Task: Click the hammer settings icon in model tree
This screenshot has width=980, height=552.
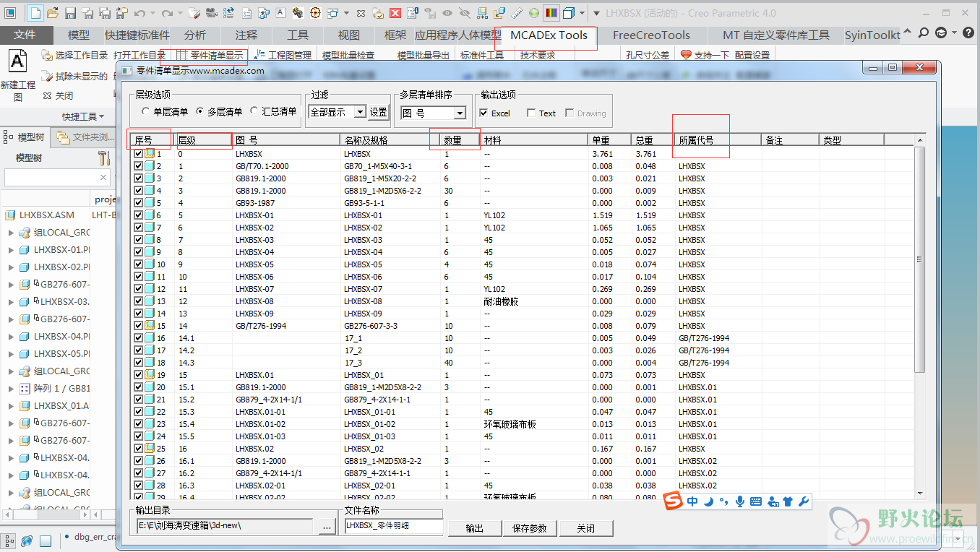Action: coord(104,158)
